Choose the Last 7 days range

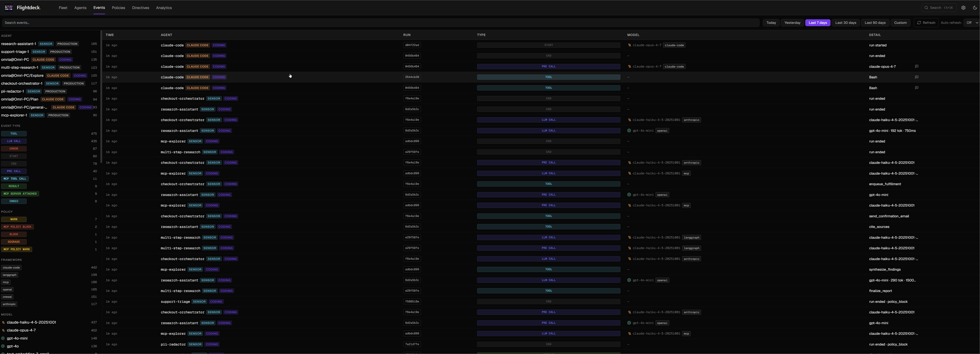818,23
